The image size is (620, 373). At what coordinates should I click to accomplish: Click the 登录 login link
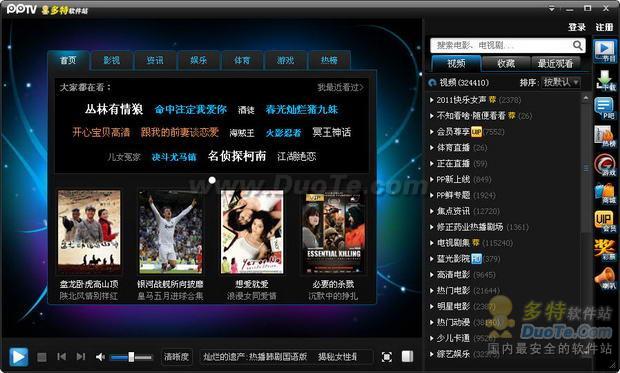(577, 27)
